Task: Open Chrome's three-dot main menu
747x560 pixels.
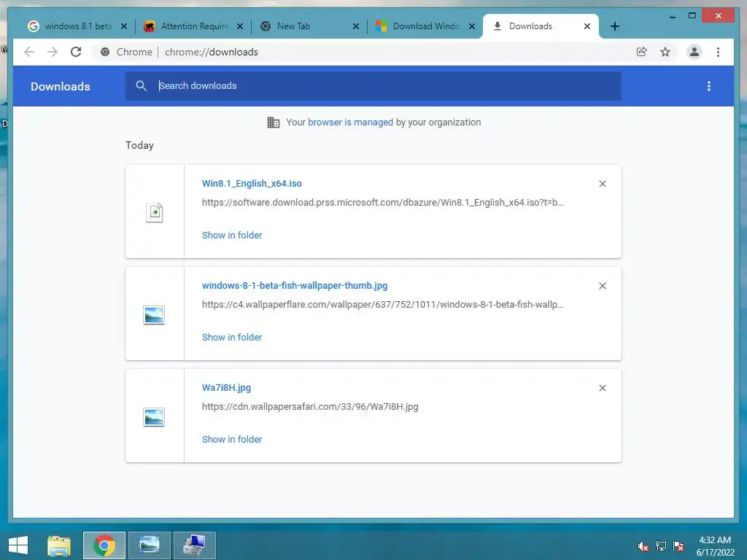Action: pos(718,52)
